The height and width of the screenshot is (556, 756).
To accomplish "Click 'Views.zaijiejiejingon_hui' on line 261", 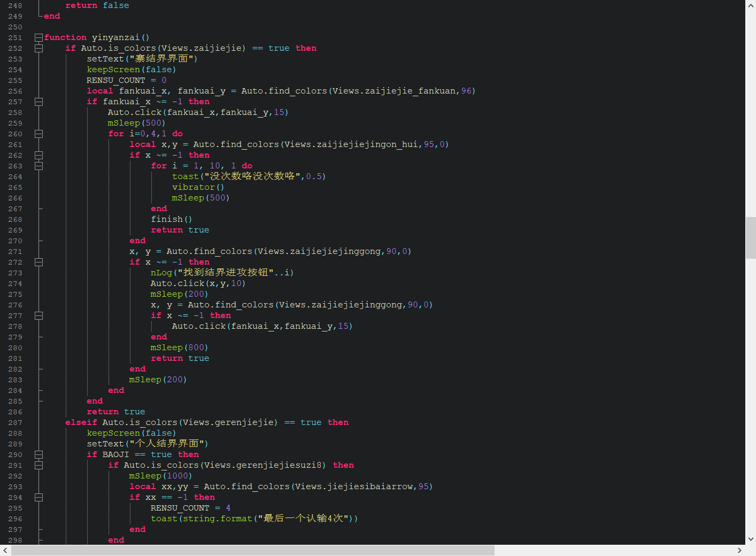I will click(x=352, y=144).
